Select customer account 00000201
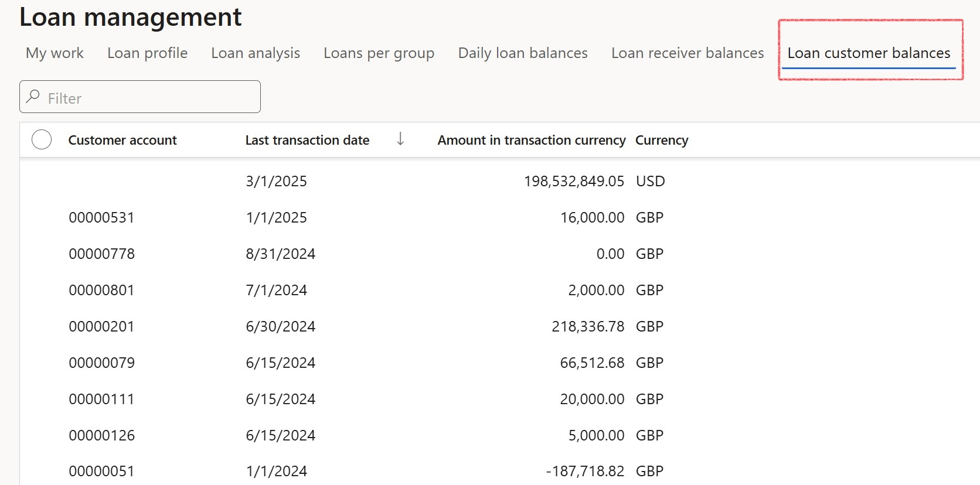 (101, 326)
